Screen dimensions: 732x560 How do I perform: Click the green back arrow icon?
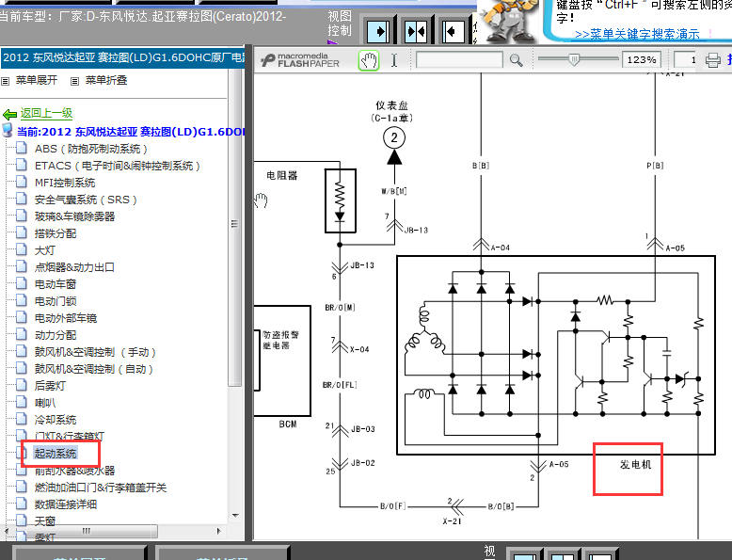[9, 114]
